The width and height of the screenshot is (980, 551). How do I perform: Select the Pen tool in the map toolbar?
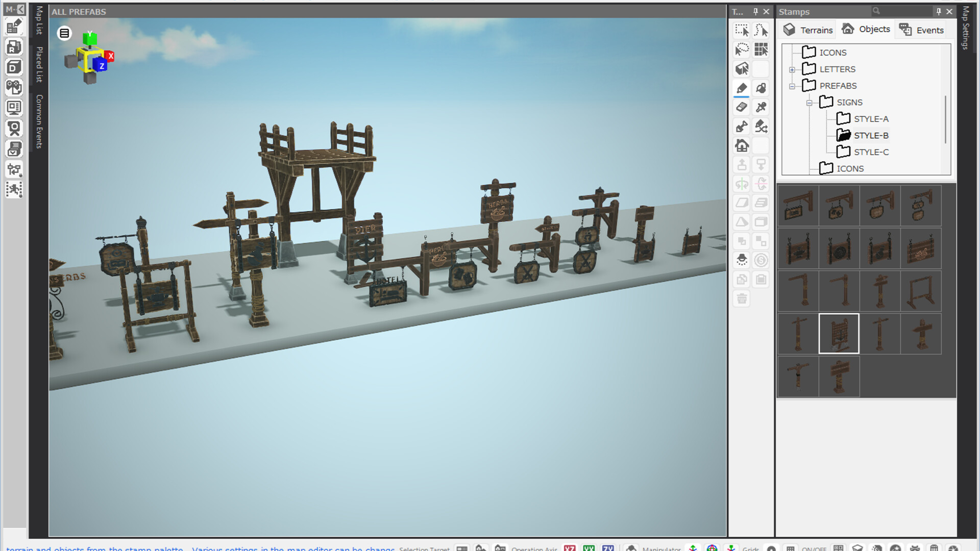[742, 88]
